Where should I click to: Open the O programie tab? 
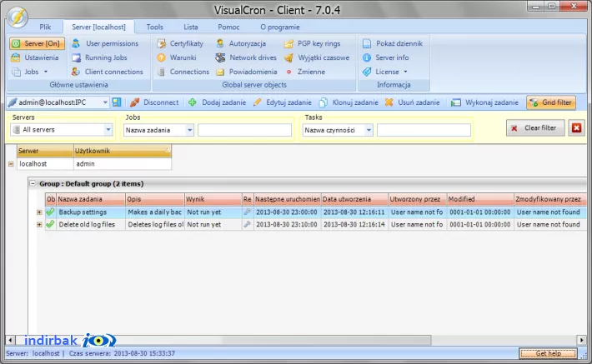click(x=280, y=27)
